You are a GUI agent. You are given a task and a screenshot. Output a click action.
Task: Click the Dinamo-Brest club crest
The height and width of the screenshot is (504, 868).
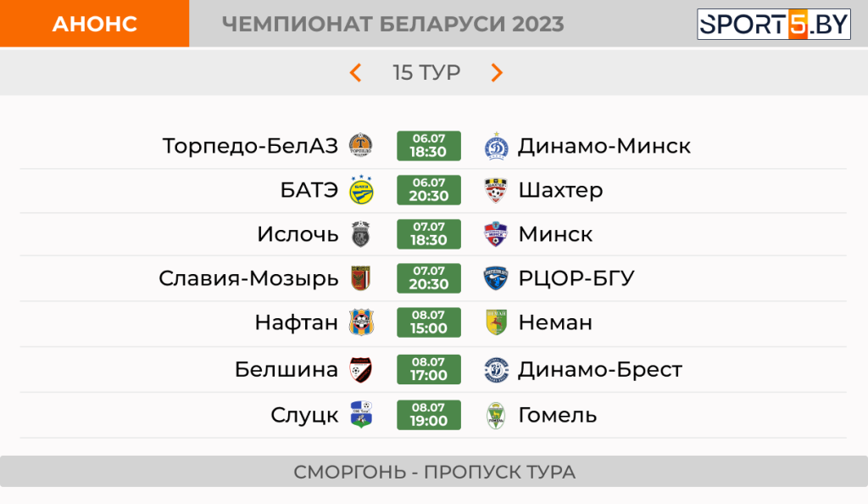pos(496,369)
